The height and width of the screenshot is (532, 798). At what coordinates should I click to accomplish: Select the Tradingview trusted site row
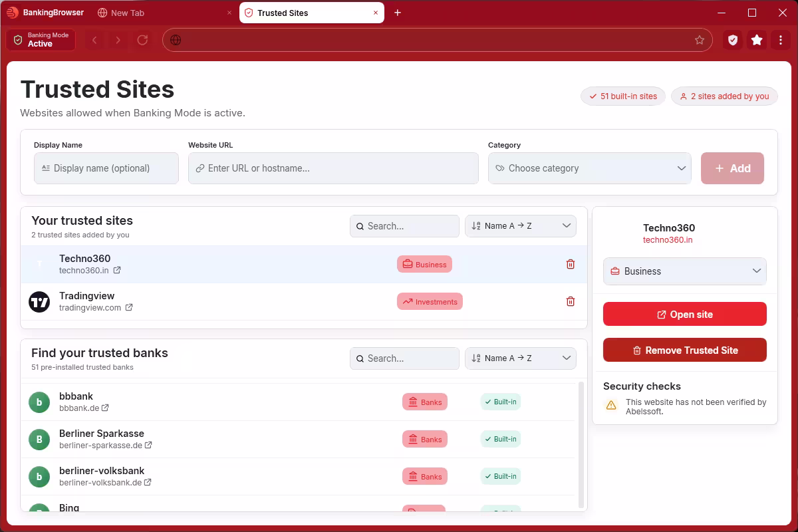304,302
